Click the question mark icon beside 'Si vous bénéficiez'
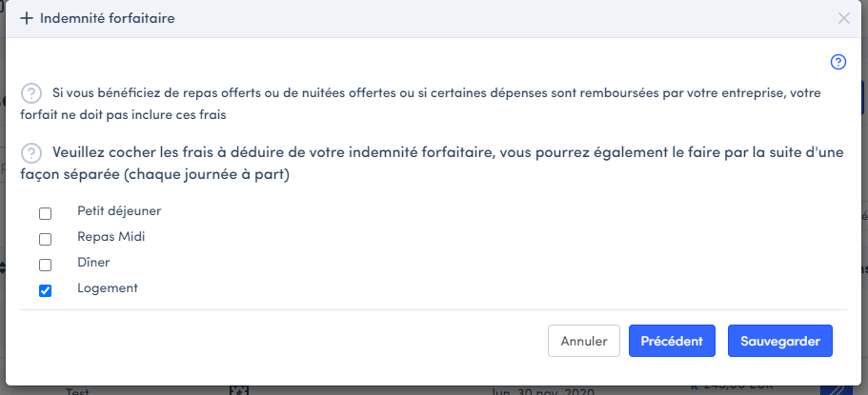Screen dimensions: 868x395 pos(31,93)
